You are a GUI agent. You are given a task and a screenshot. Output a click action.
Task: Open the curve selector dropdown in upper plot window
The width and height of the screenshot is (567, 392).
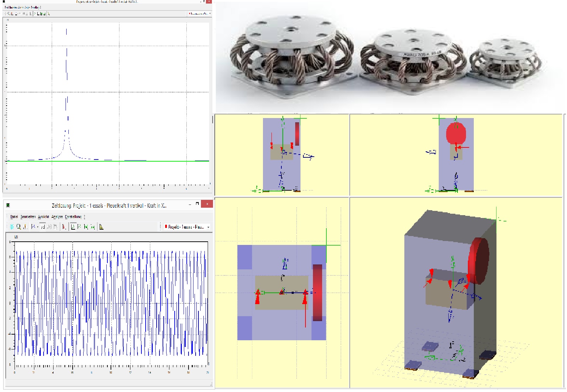[x=210, y=13]
